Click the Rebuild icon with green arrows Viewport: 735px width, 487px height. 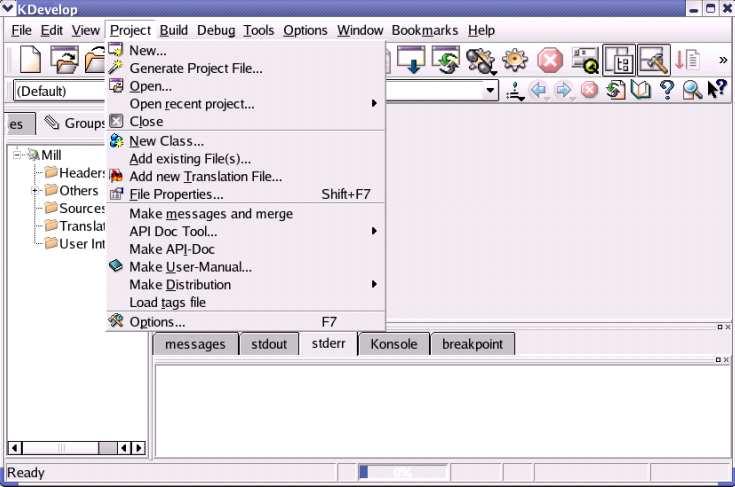click(445, 60)
